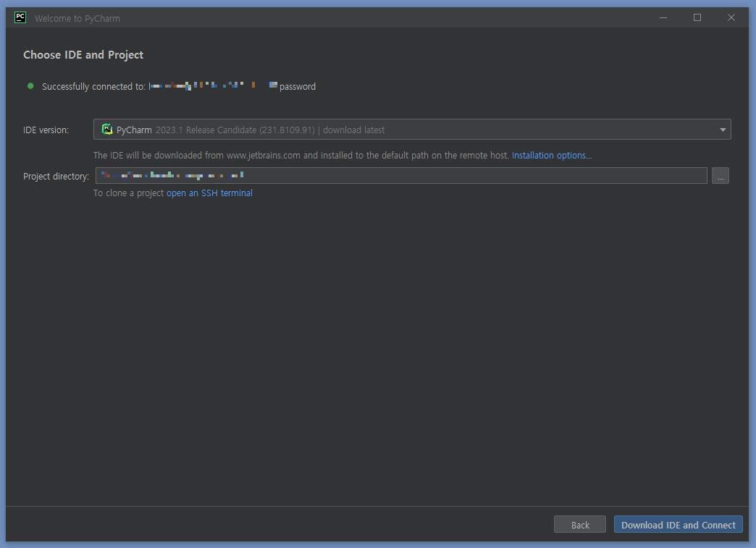The height and width of the screenshot is (548, 756).
Task: Minimize the Welcome to PyCharm window
Action: (663, 18)
